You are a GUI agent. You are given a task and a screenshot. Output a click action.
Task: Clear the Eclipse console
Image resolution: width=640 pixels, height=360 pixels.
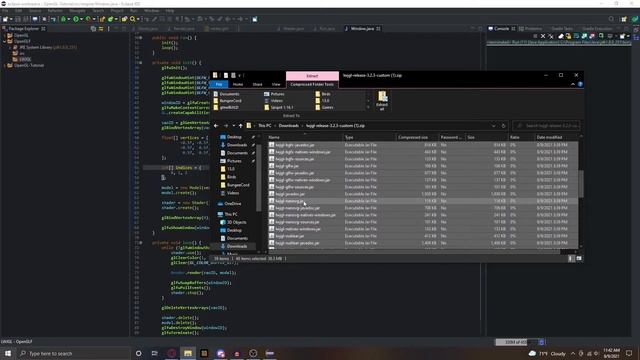561,36
